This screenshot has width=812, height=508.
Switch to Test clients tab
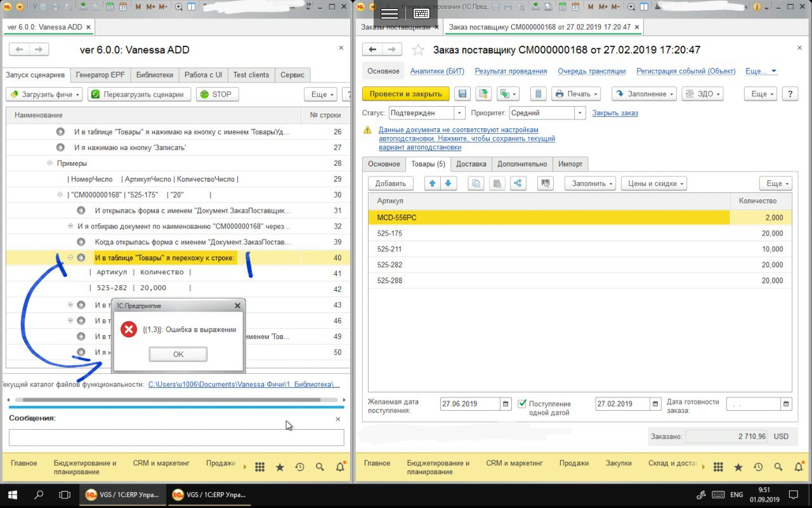(251, 75)
